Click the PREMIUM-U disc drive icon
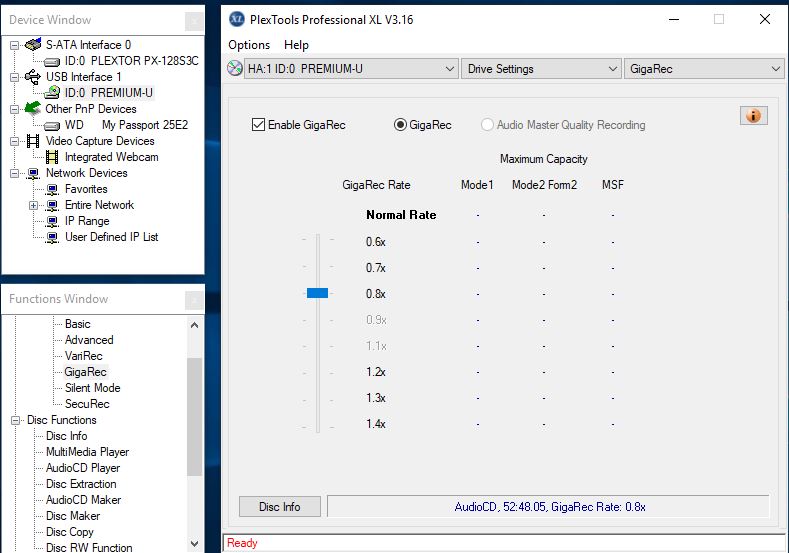Image resolution: width=789 pixels, height=553 pixels. pos(52,92)
